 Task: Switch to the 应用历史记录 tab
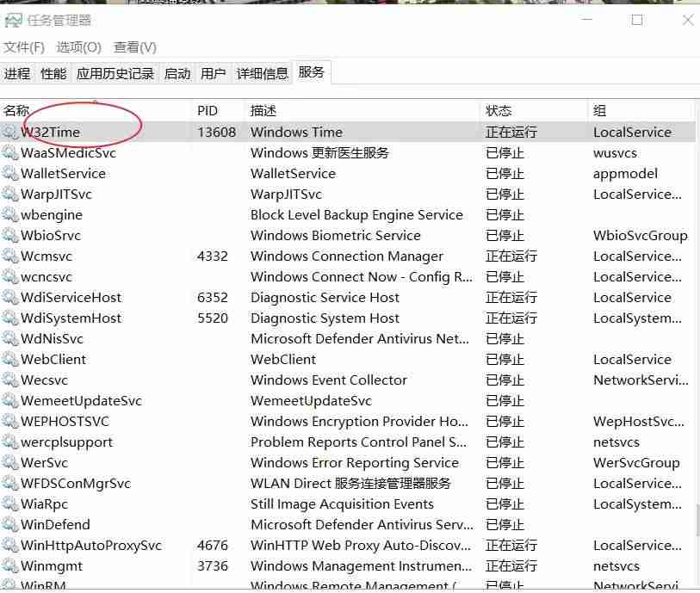(x=115, y=74)
